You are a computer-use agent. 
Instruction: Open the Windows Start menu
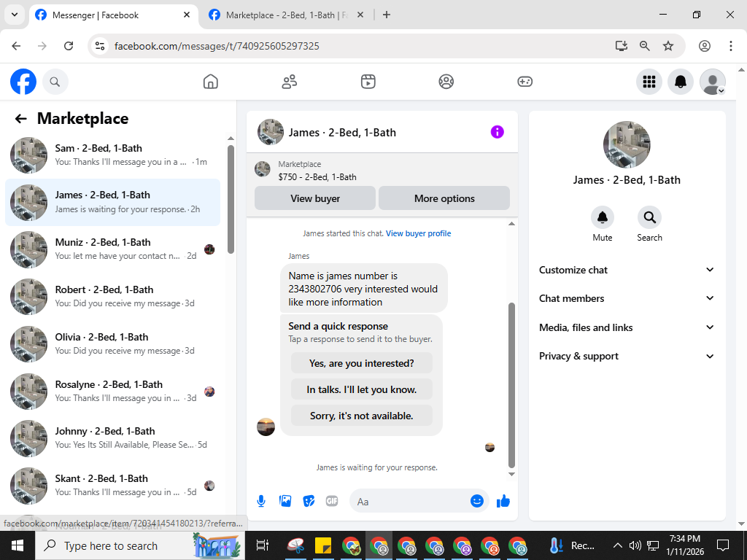coord(18,545)
